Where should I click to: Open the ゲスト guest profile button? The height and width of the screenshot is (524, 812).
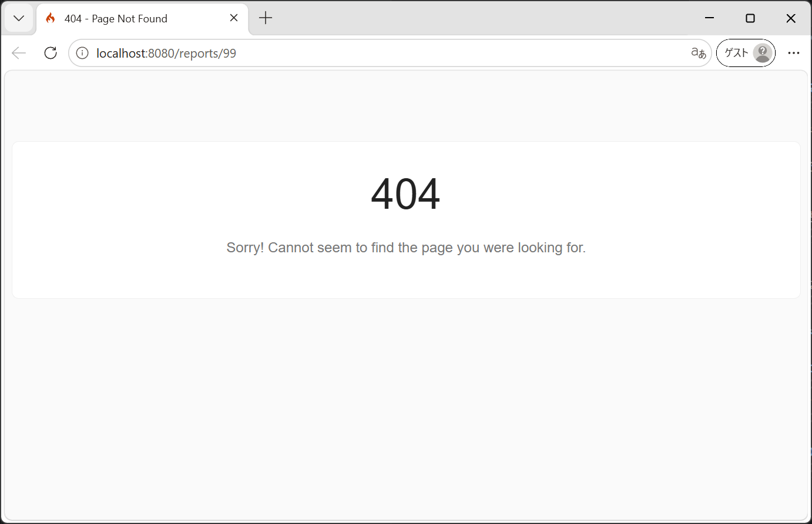[x=746, y=53]
